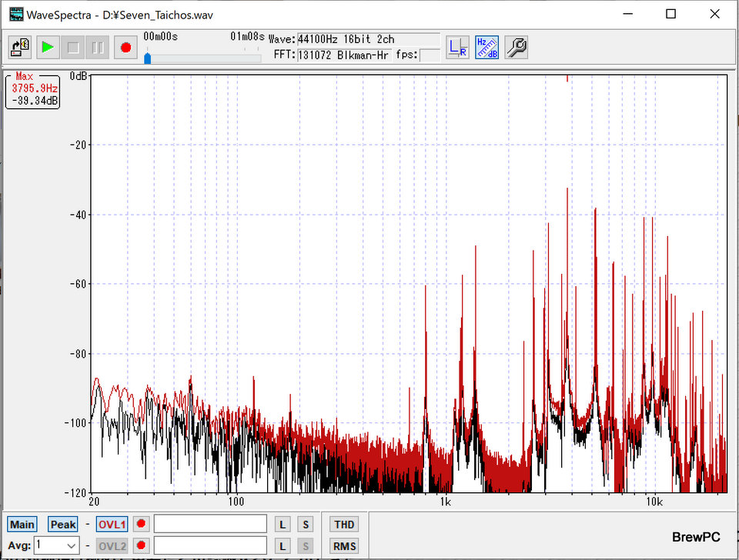739x560 pixels.
Task: Toggle the OVL1 overlay display
Action: click(x=112, y=525)
